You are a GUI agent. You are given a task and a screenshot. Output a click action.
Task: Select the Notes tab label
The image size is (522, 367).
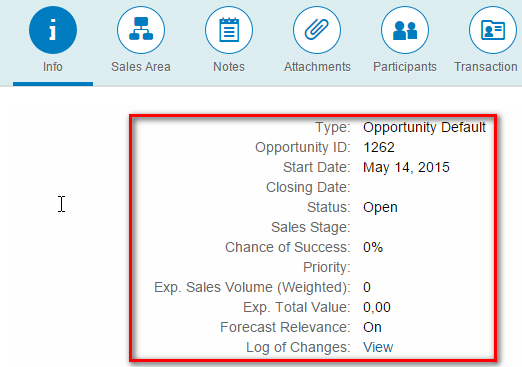(x=229, y=67)
